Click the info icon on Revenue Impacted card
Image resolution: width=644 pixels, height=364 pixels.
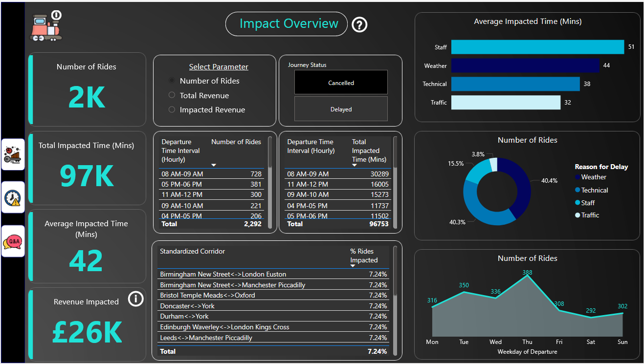(135, 299)
